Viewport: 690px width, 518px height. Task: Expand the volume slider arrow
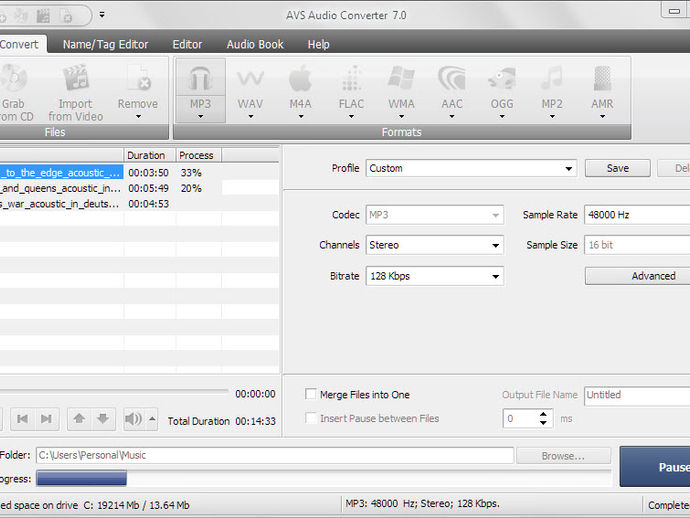pos(152,419)
